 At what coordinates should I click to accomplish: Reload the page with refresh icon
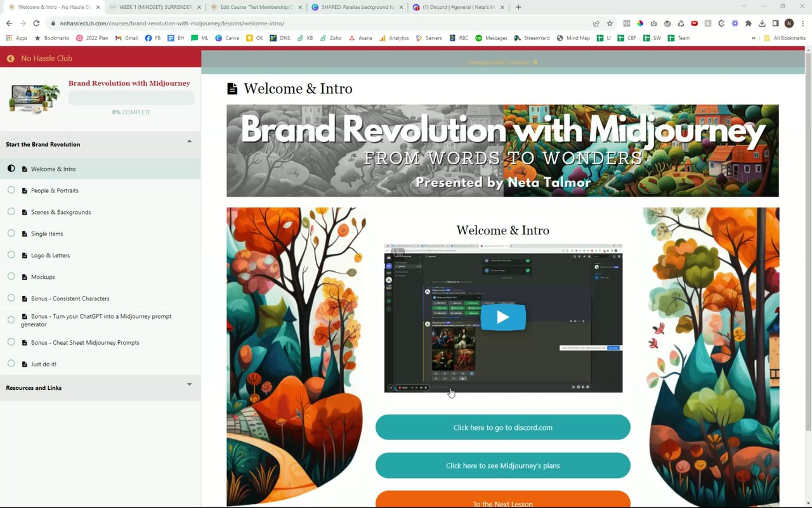click(36, 23)
